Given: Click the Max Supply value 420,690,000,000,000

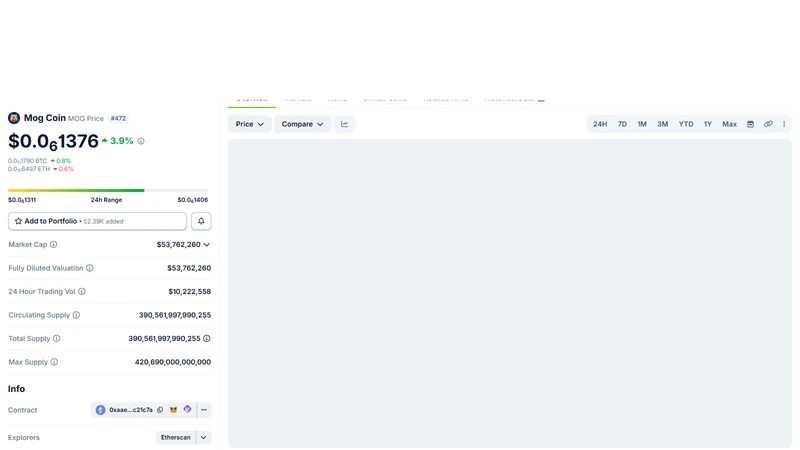Looking at the screenshot, I should click(173, 362).
